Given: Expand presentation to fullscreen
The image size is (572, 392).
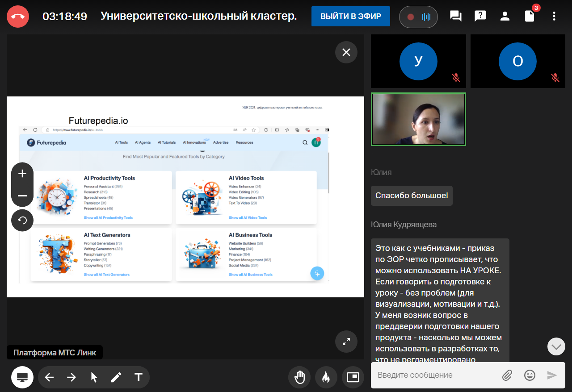Looking at the screenshot, I should [346, 342].
